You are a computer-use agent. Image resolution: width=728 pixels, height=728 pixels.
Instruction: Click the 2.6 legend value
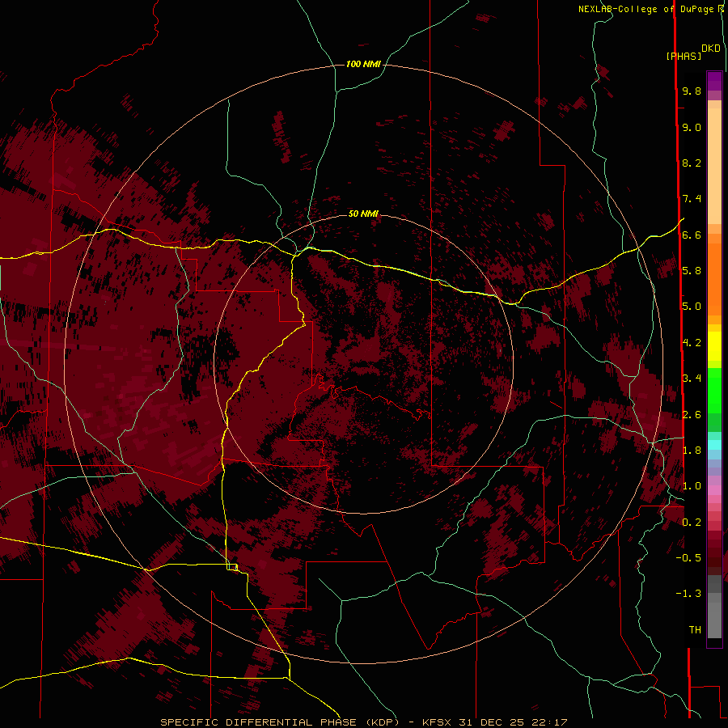point(692,415)
